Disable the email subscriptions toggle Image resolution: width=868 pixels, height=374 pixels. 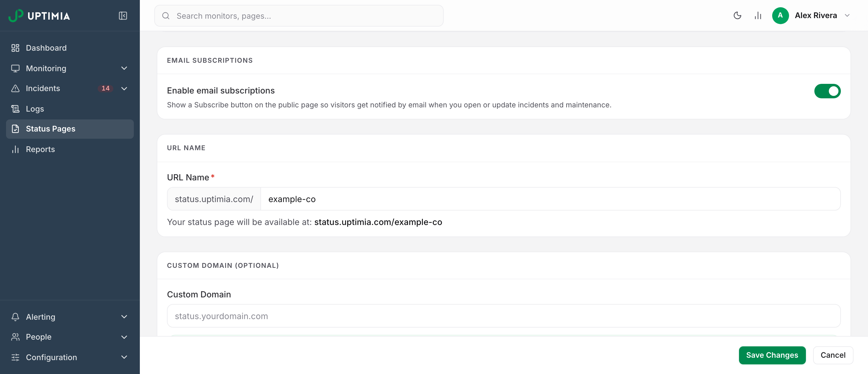[827, 91]
